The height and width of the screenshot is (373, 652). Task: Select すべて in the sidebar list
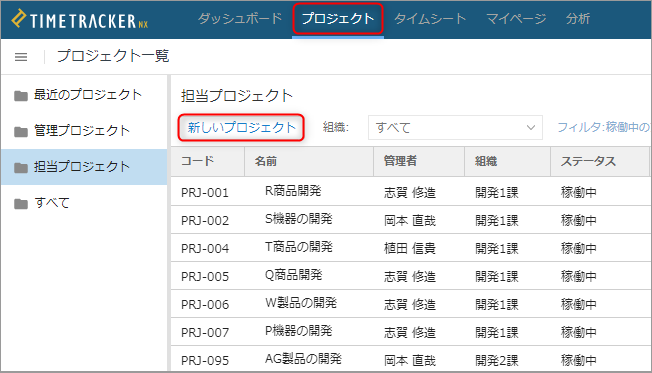(x=84, y=203)
